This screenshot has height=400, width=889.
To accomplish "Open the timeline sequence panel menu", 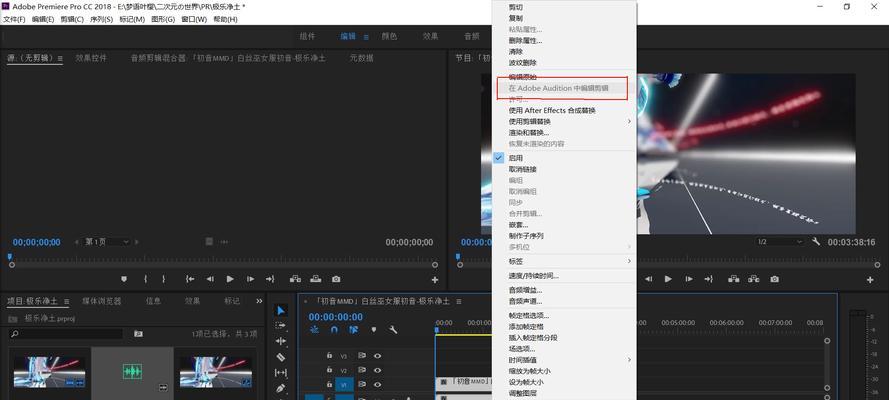I will pos(459,301).
